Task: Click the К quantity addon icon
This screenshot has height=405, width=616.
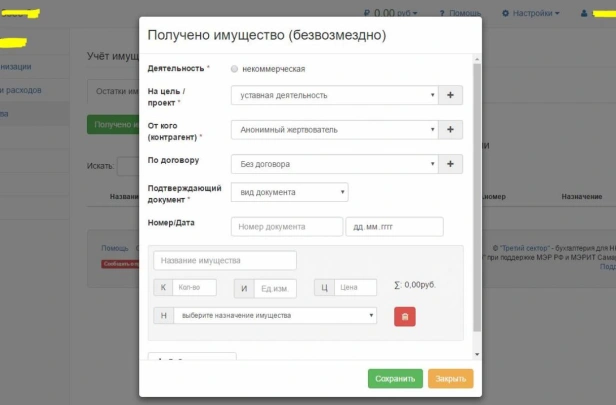Action: click(163, 288)
